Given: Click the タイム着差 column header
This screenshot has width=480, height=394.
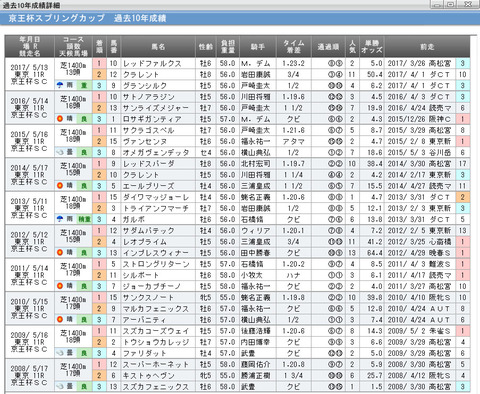Looking at the screenshot, I should [x=293, y=47].
